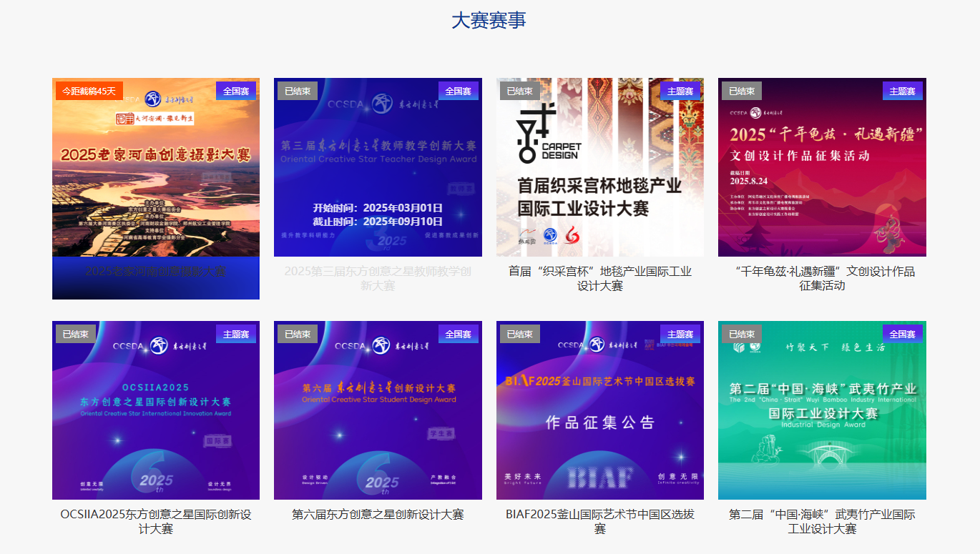
Task: Click the BIAF2025釜山国际艺术节中国区选拔赛 title link
Action: click(x=599, y=522)
